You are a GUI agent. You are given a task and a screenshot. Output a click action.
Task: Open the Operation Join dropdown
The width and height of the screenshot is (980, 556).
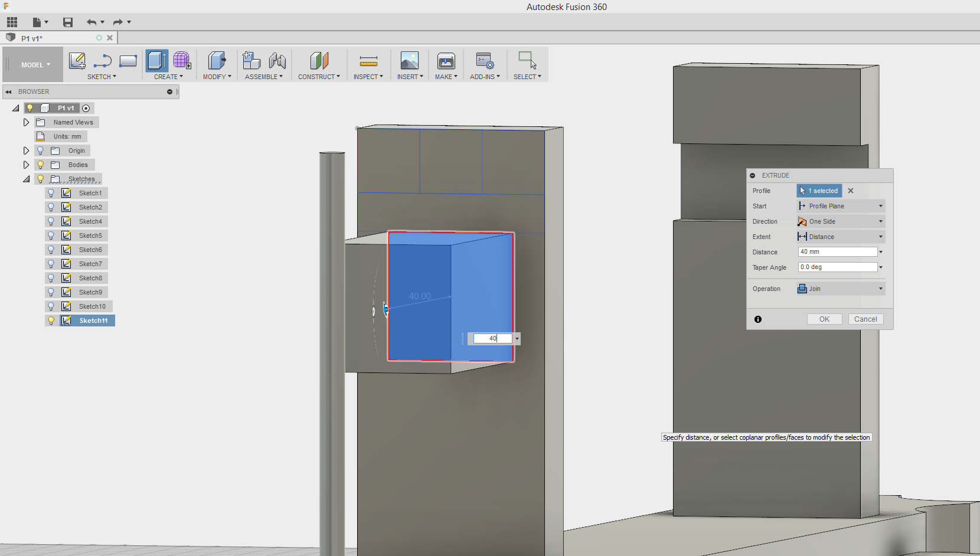(x=841, y=289)
